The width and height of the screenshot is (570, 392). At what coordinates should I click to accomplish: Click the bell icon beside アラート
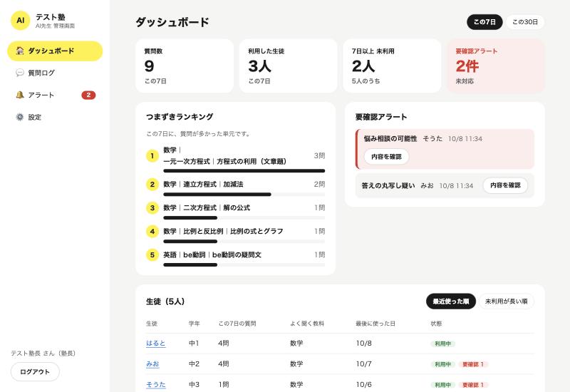(x=20, y=95)
